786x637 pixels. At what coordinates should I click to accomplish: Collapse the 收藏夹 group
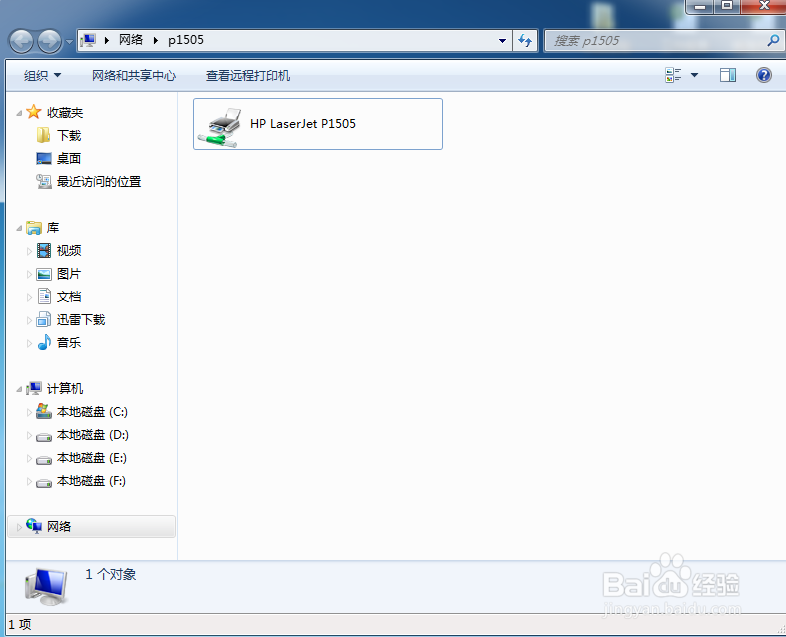coord(19,113)
